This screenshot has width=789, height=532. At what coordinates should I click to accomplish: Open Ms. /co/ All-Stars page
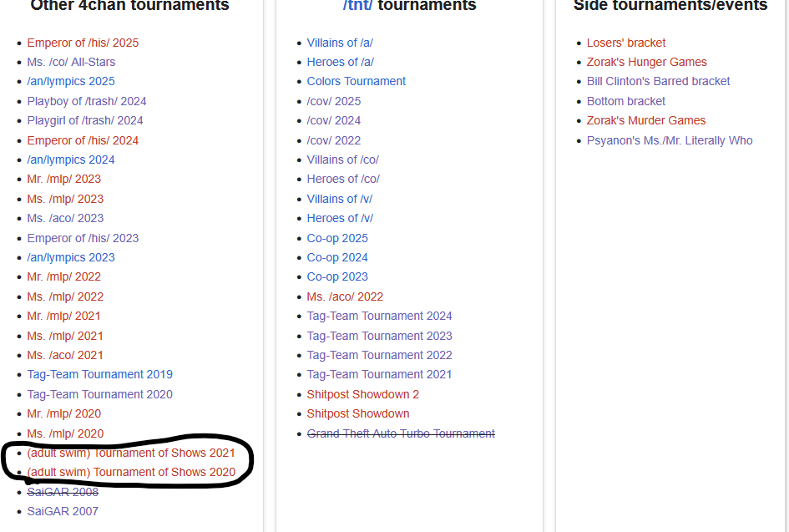tap(71, 62)
